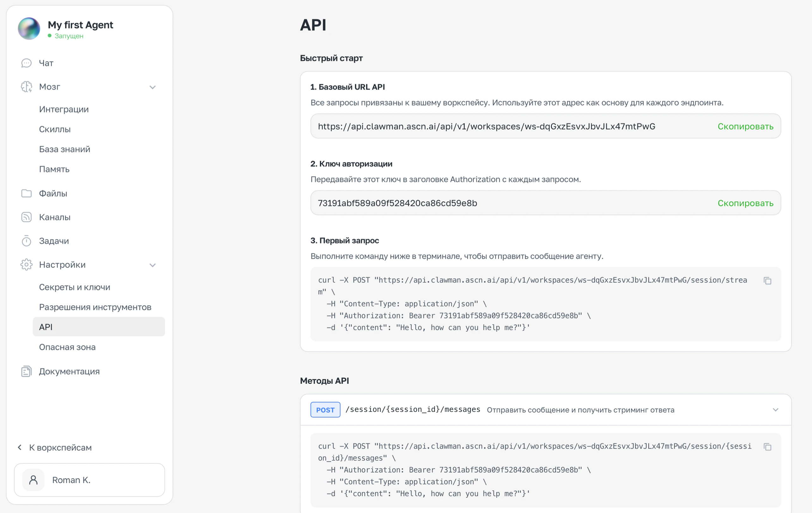Image resolution: width=812 pixels, height=513 pixels.
Task: Click the messages endpoint curl code block
Action: pos(546,470)
